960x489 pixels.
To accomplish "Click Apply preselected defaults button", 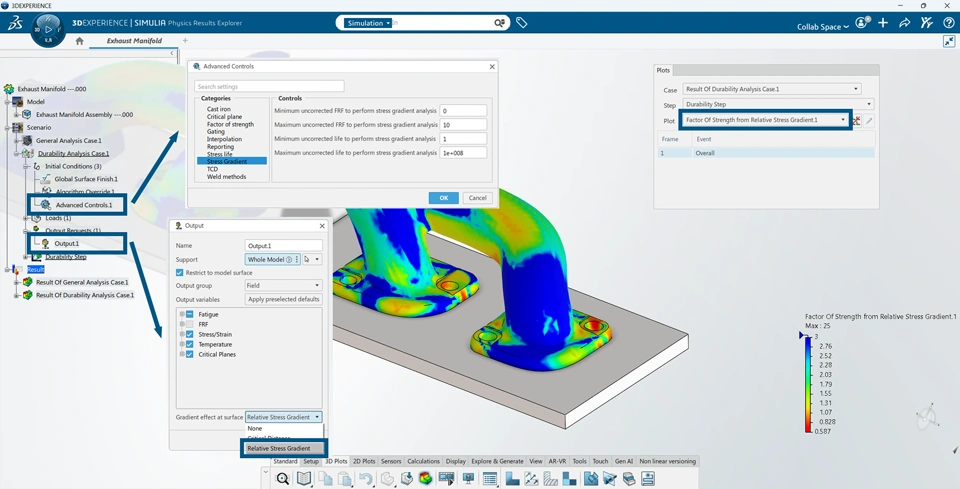I will tap(283, 299).
